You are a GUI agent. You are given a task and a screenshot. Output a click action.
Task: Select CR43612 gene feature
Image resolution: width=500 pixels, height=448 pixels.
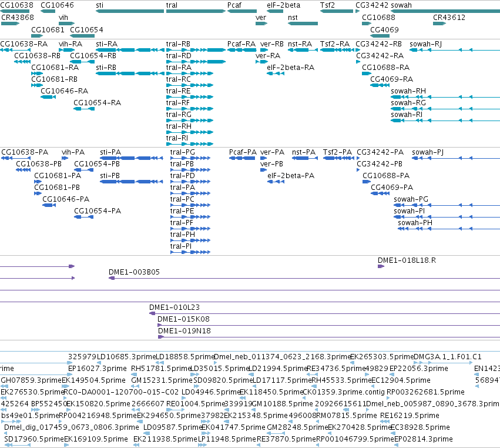click(439, 24)
